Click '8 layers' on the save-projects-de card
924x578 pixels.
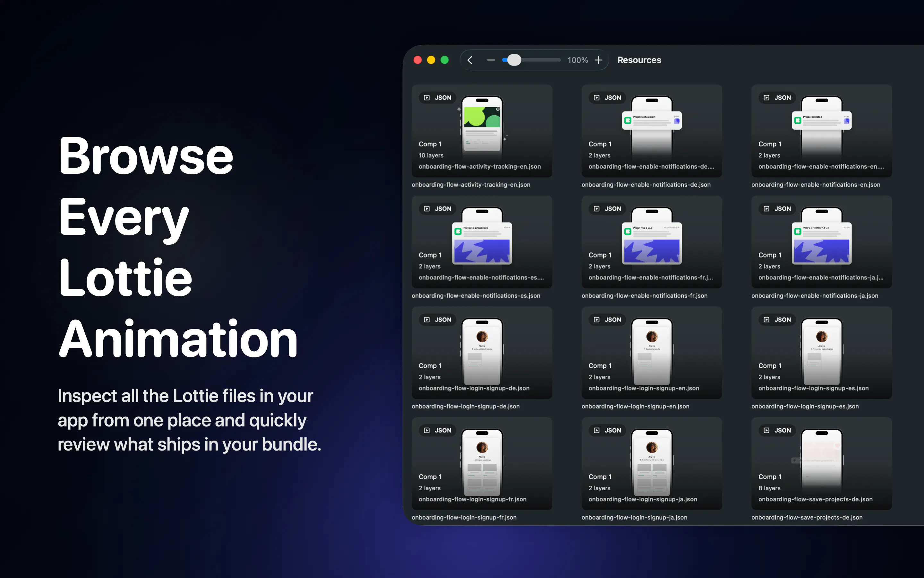[769, 488]
